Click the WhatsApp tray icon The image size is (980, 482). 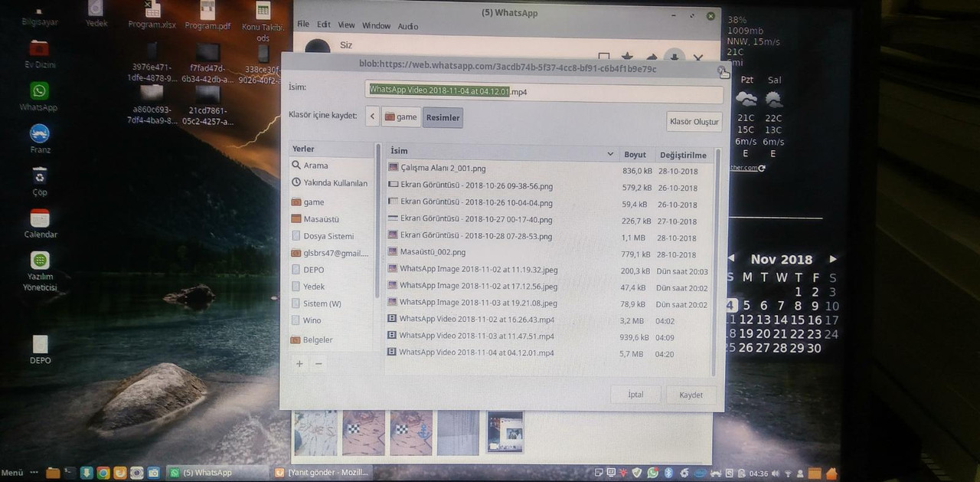(652, 473)
